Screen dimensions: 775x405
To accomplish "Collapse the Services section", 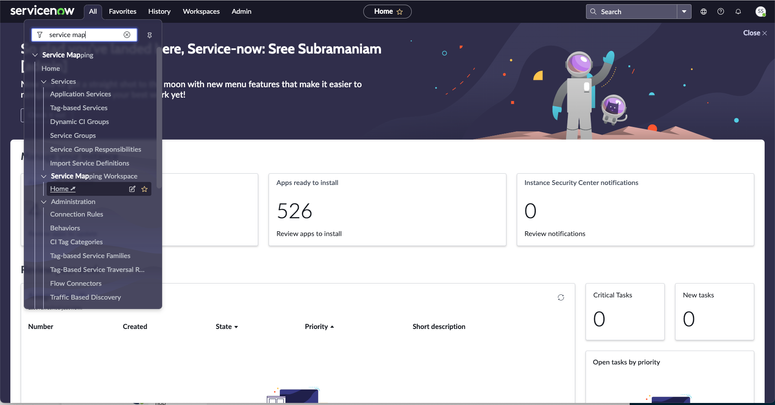I will (x=43, y=82).
